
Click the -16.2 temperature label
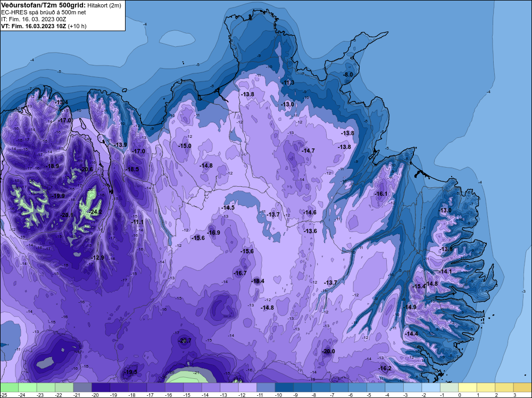coord(385,368)
